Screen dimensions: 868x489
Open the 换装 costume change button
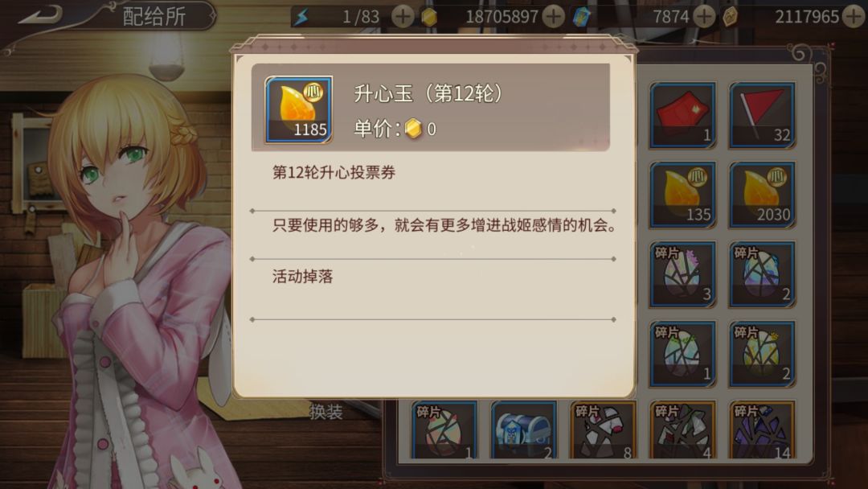tap(326, 412)
